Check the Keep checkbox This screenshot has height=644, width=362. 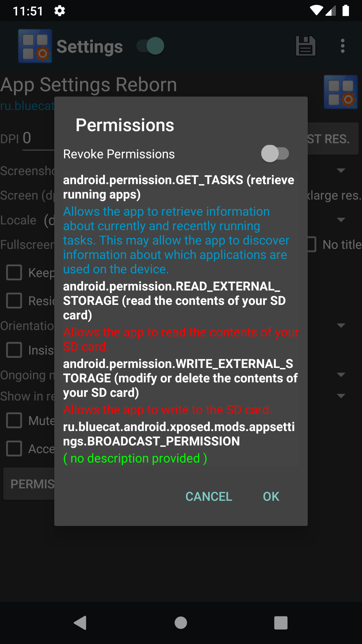click(x=14, y=272)
